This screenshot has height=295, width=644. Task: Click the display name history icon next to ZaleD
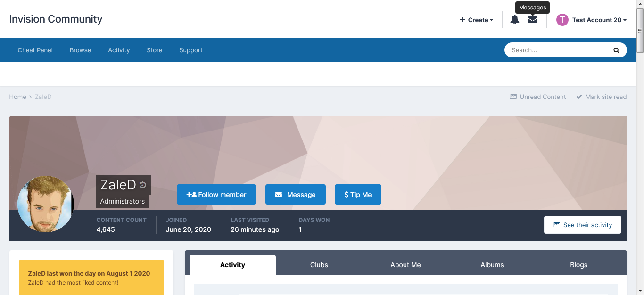(143, 185)
